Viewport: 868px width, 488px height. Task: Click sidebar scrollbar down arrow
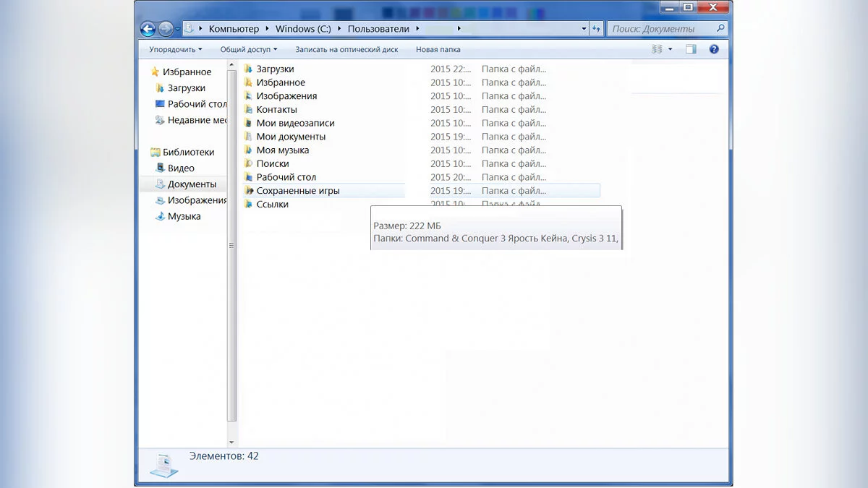click(x=232, y=442)
